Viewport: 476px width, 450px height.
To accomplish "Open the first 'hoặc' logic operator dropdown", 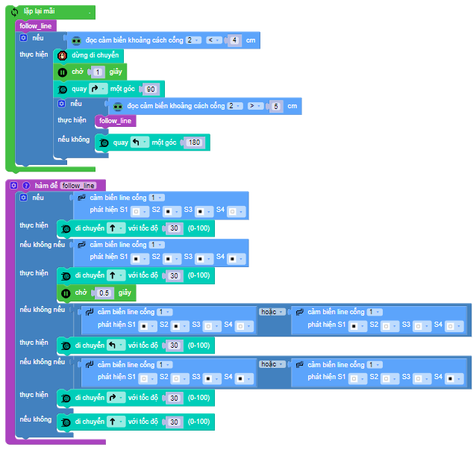I will [x=272, y=312].
